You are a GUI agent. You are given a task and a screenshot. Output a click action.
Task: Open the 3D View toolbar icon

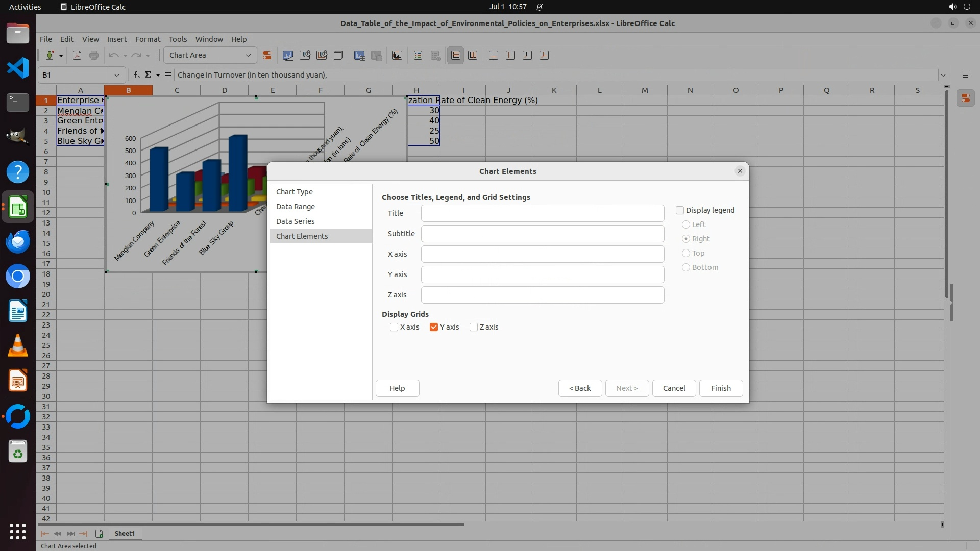click(x=338, y=55)
